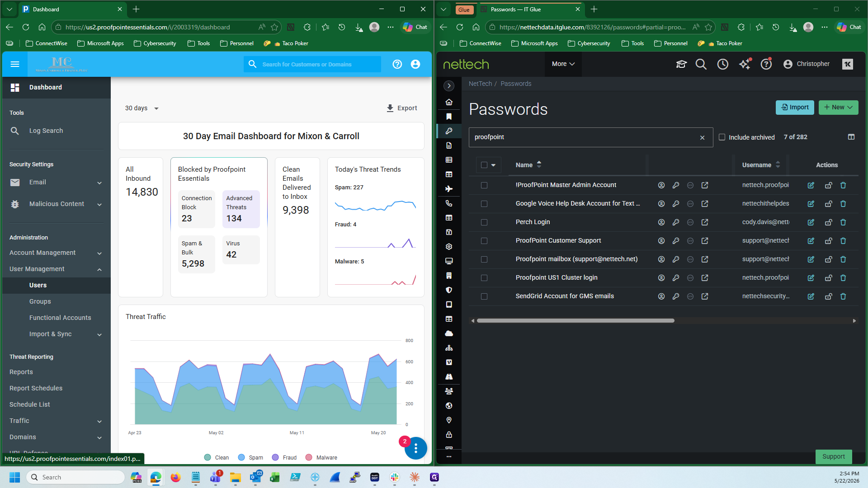Toggle the Clean series legend swatch

[x=208, y=458]
